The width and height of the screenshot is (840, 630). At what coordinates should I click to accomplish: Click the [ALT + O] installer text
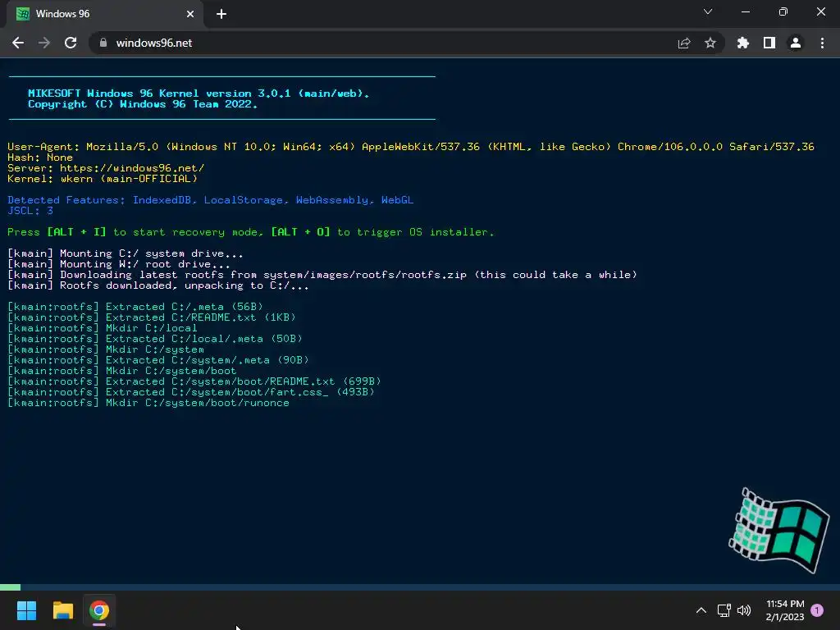pyautogui.click(x=300, y=232)
